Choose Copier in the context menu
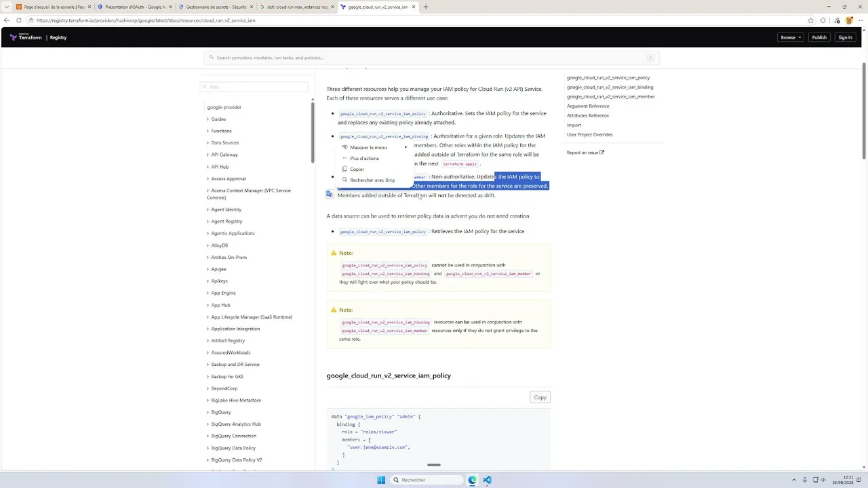 [357, 169]
